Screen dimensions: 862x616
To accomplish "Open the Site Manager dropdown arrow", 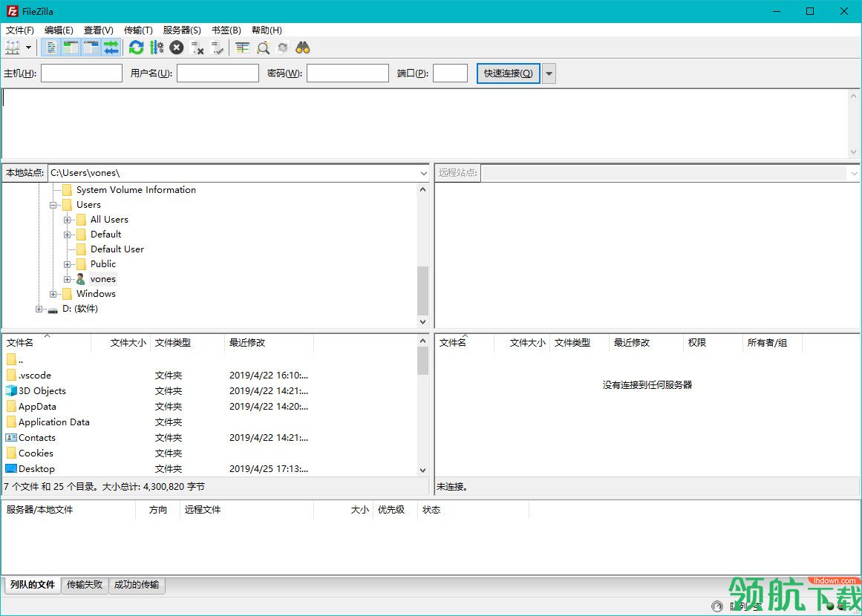I will (x=29, y=47).
